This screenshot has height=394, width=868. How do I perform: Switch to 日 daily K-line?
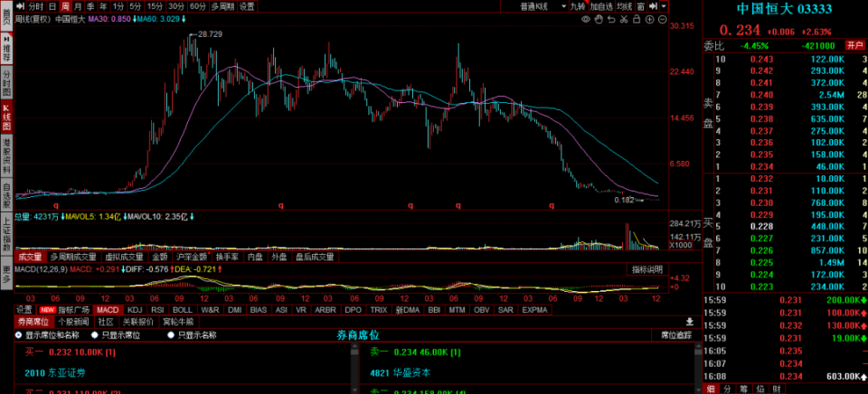pyautogui.click(x=52, y=6)
